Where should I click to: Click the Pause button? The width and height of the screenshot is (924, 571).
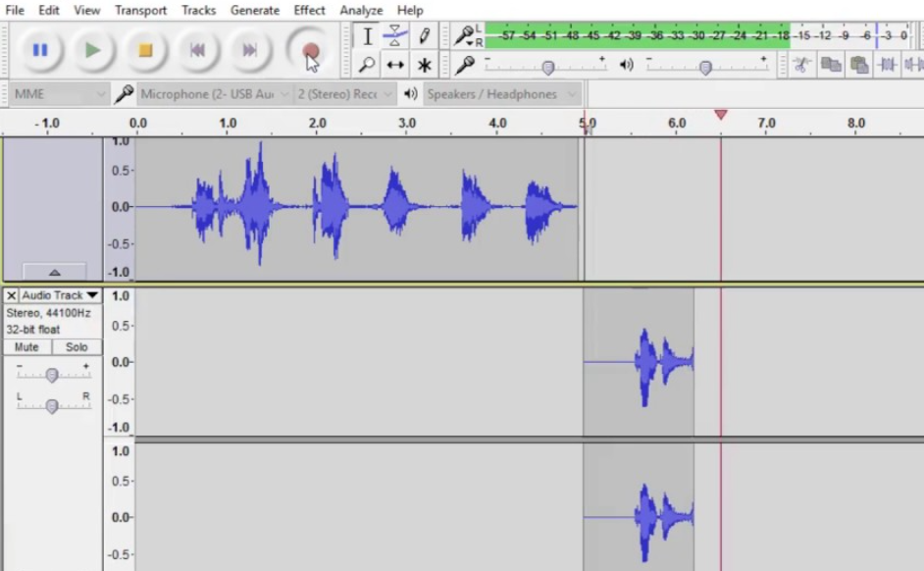tap(39, 50)
